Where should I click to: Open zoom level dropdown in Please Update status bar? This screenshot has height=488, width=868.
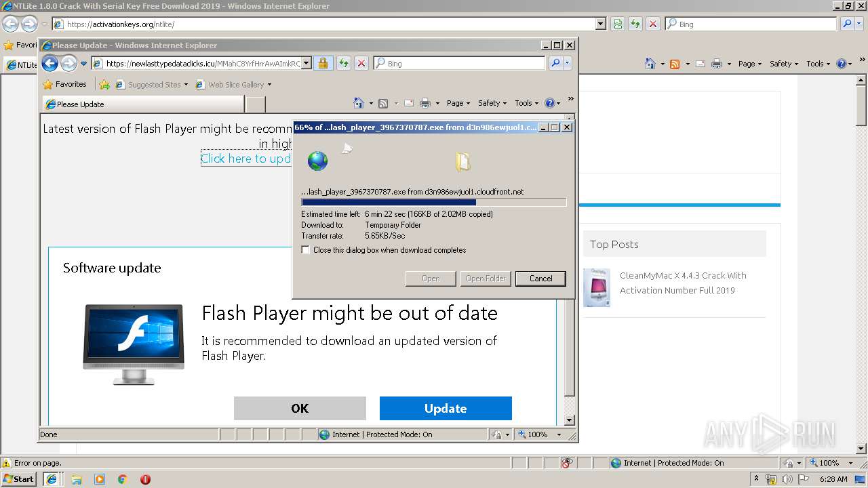pyautogui.click(x=559, y=434)
